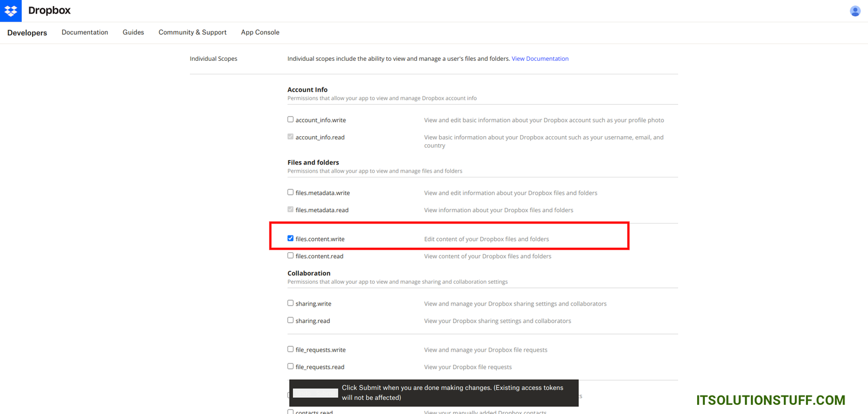Follow the View Documentation link
The width and height of the screenshot is (868, 414).
click(x=540, y=59)
